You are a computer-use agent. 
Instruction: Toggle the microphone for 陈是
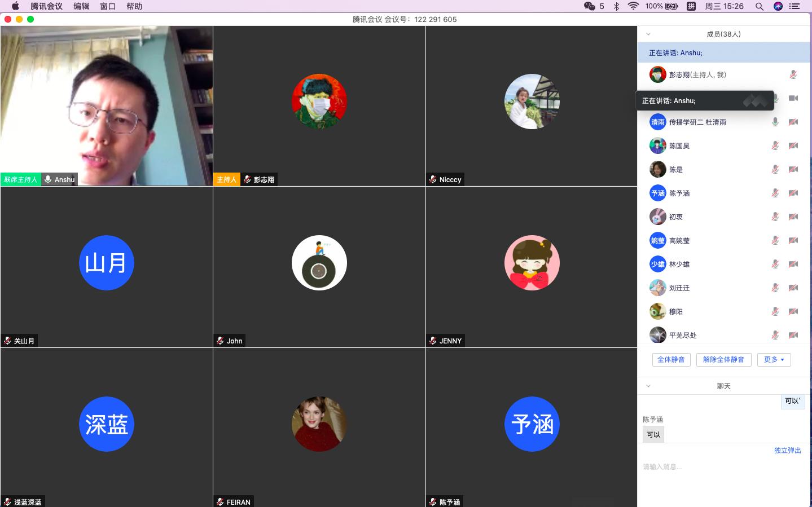[x=775, y=169]
